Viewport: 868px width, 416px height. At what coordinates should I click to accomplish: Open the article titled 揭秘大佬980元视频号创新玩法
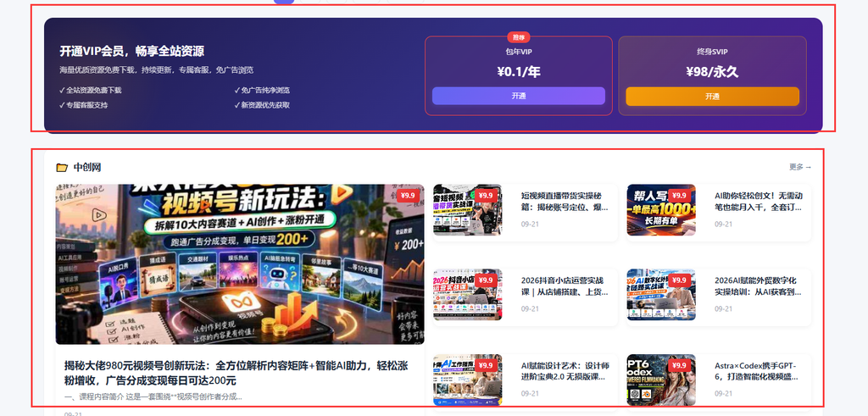[236, 373]
